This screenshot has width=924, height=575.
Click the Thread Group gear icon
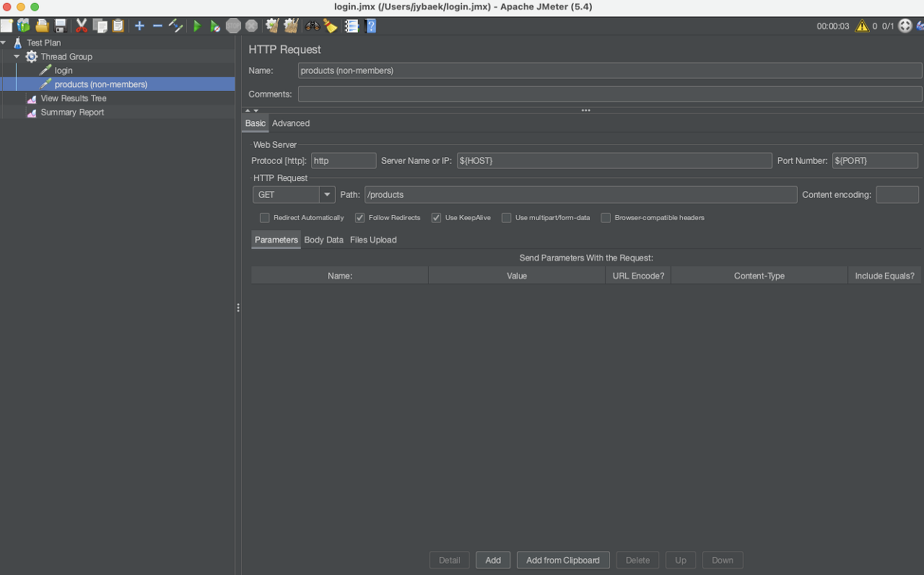[x=32, y=56]
